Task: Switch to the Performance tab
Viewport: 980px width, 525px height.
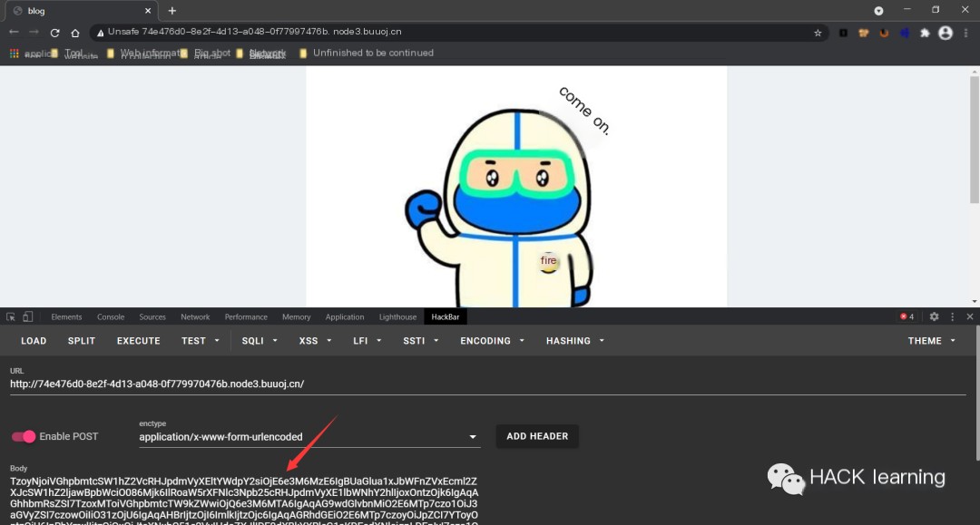Action: [x=246, y=316]
